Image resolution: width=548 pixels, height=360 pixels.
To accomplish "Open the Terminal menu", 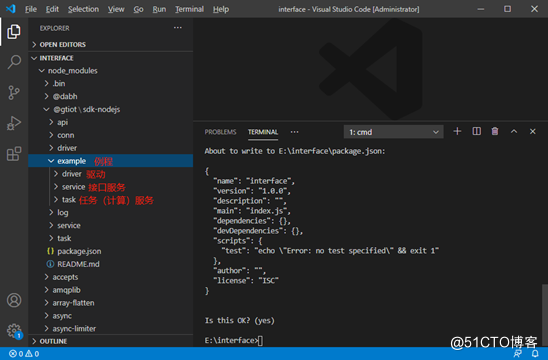I will [189, 9].
